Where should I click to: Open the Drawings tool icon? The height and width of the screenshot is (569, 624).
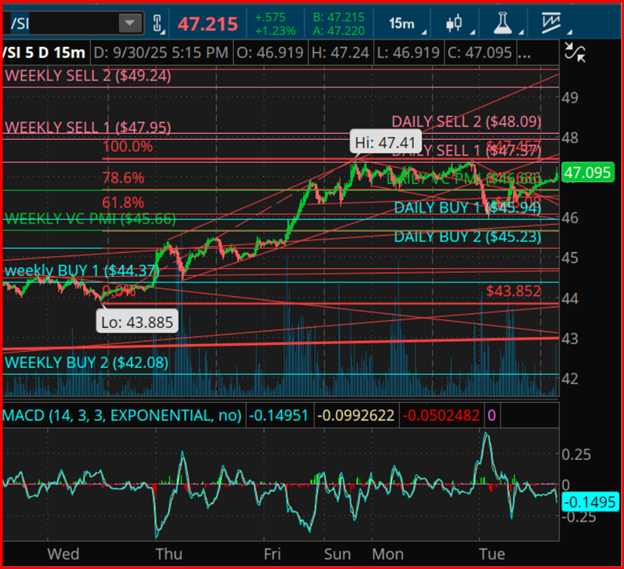(551, 23)
